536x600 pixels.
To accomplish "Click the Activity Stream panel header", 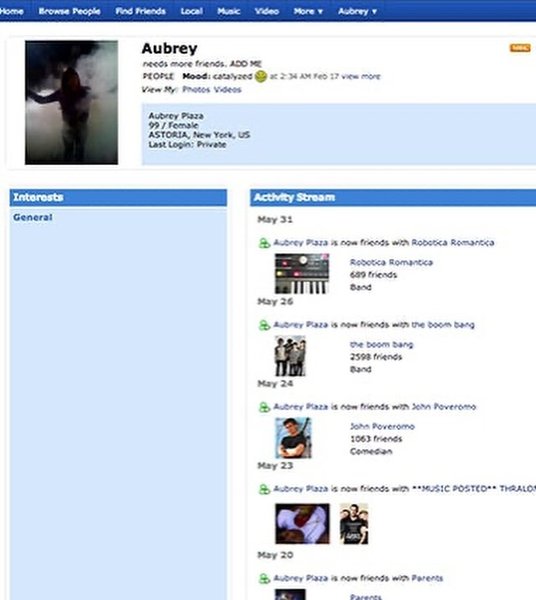I will click(393, 197).
